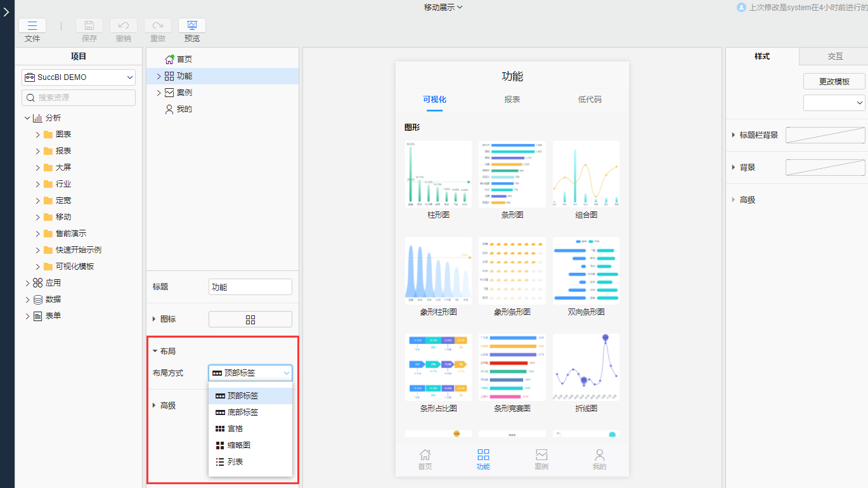Tap the 首页 home icon in bottom bar

point(425,455)
